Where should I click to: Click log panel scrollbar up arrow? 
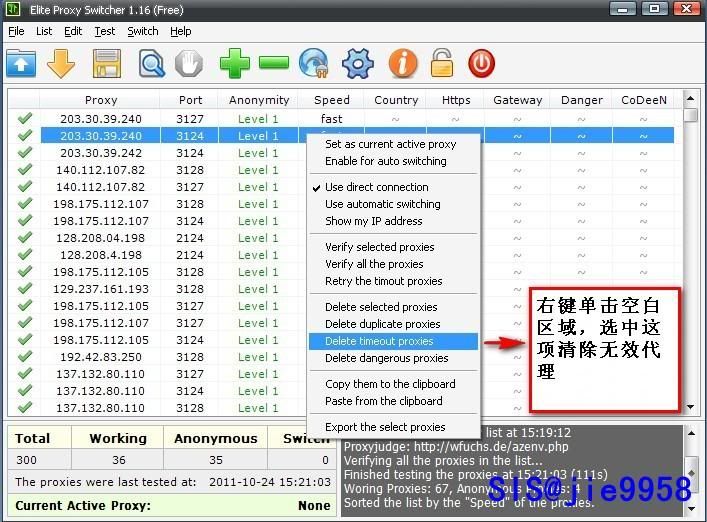(691, 434)
